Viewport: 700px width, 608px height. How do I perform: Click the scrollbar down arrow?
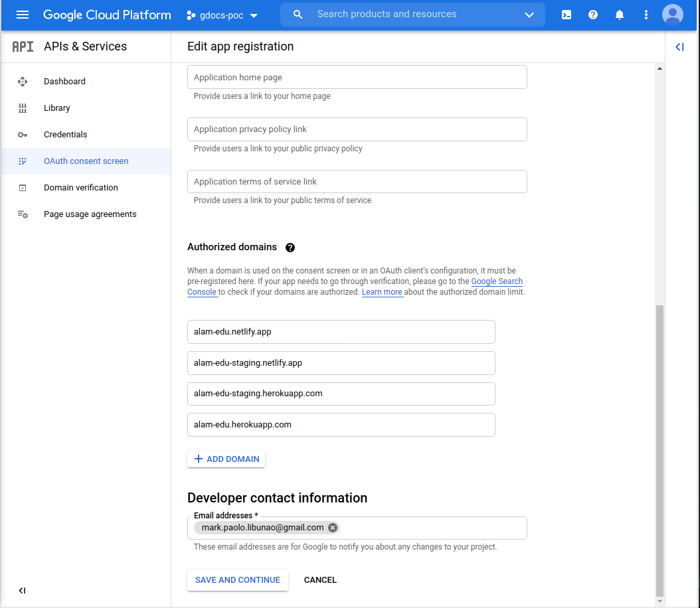pos(659,601)
